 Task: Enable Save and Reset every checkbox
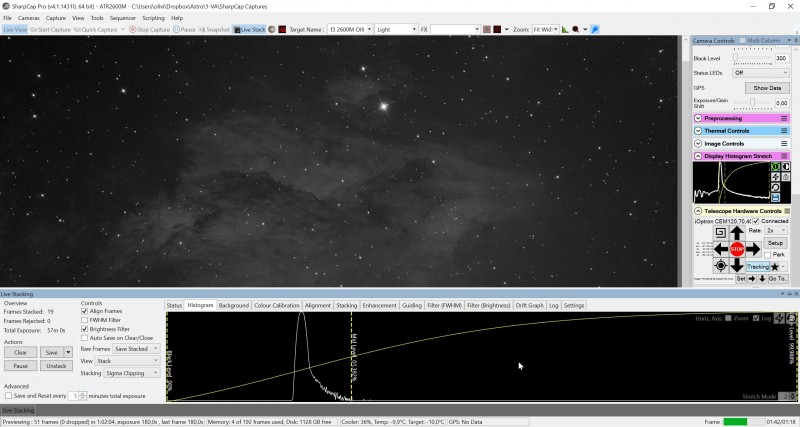pyautogui.click(x=8, y=396)
